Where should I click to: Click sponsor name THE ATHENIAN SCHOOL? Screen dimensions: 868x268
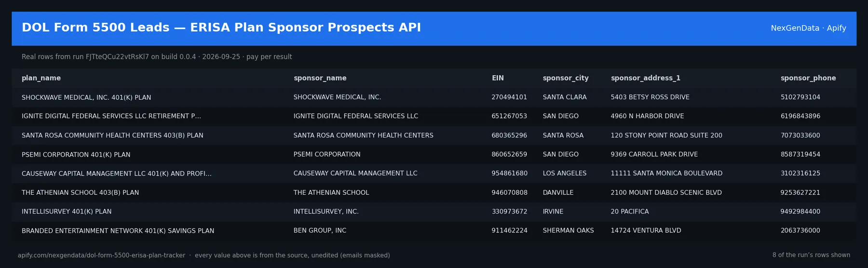pyautogui.click(x=331, y=193)
